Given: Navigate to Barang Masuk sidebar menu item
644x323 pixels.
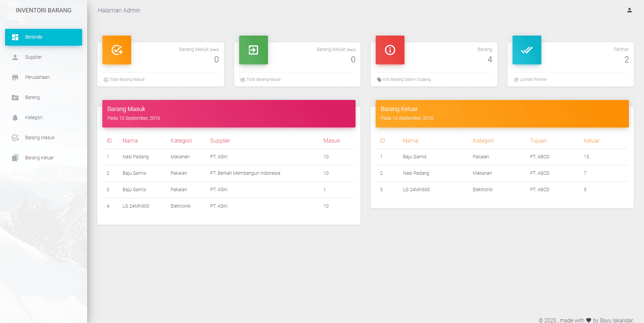Looking at the screenshot, I should 44,138.
